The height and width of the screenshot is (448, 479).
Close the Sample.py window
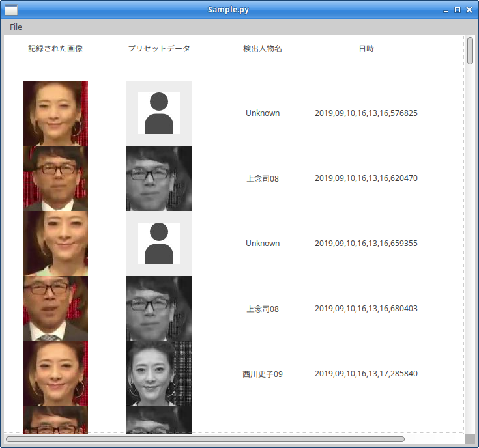[469, 10]
